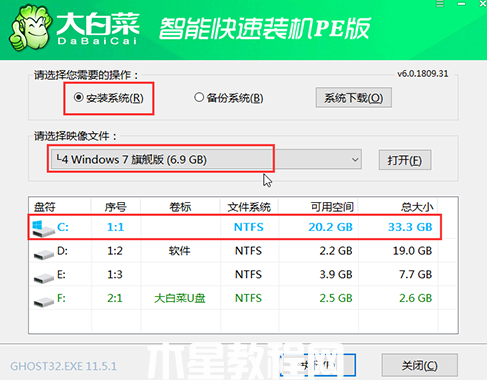Open the hamburger menu in title bar
This screenshot has width=487, height=380.
pyautogui.click(x=440, y=4)
